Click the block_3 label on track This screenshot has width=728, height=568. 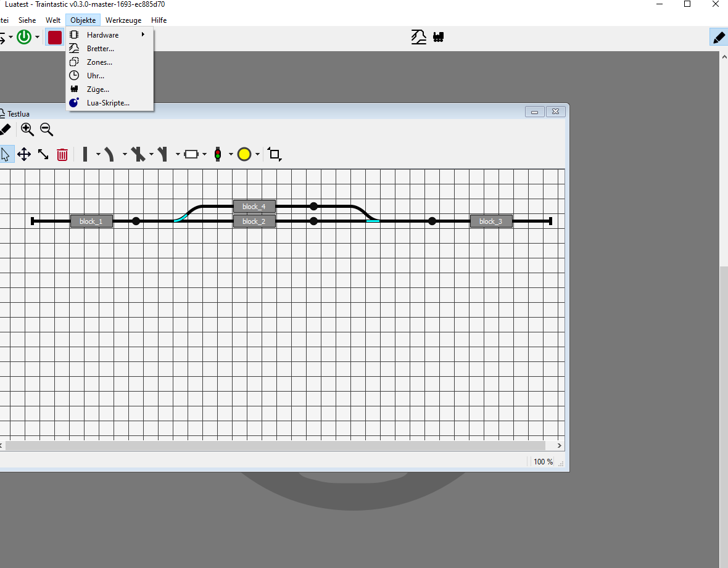(x=491, y=221)
